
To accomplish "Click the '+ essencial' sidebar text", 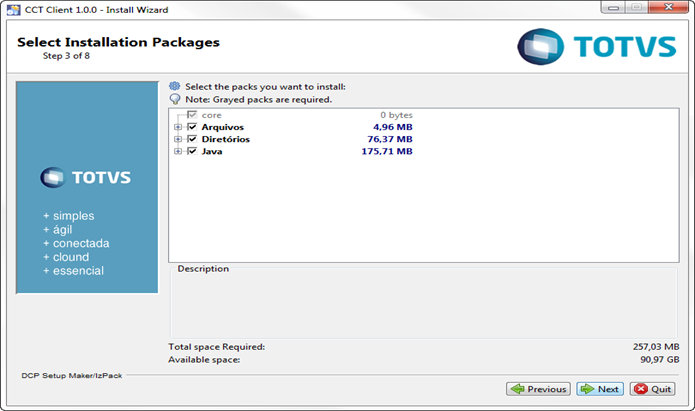I will (74, 271).
